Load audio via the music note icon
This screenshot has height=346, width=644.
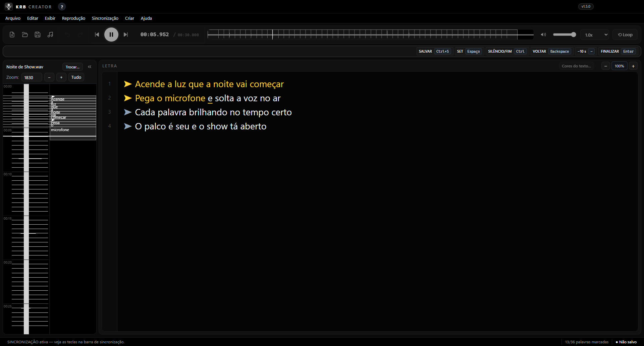tap(50, 35)
